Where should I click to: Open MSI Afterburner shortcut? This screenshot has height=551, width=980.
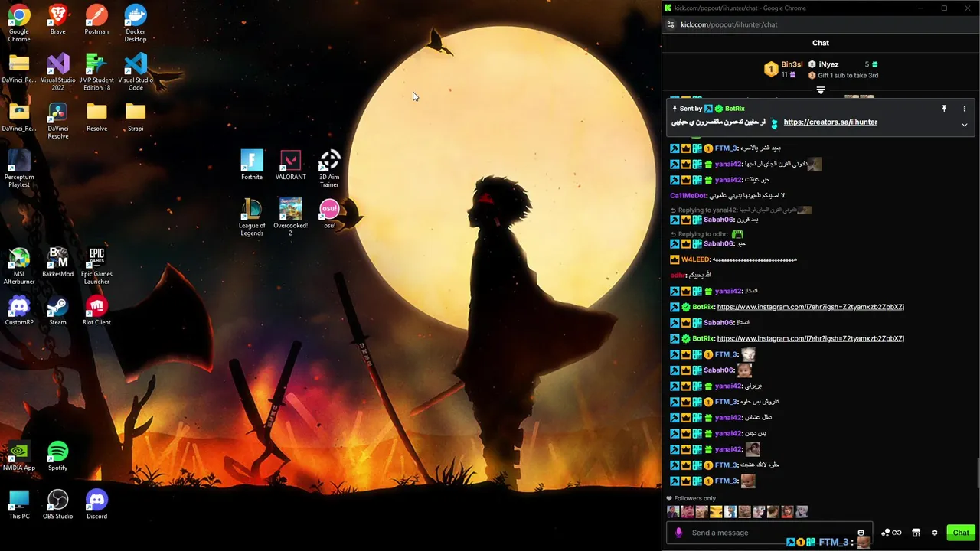pos(19,266)
